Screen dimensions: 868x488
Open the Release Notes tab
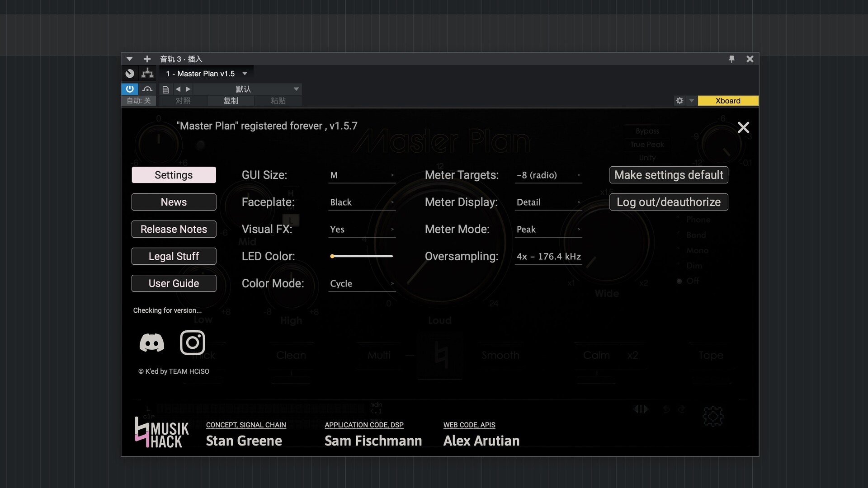174,229
